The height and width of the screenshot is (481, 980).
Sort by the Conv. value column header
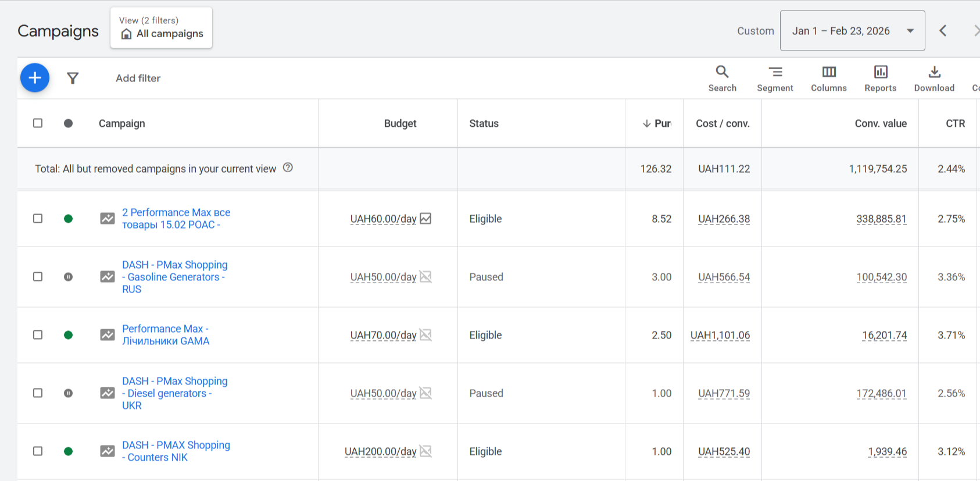[880, 123]
